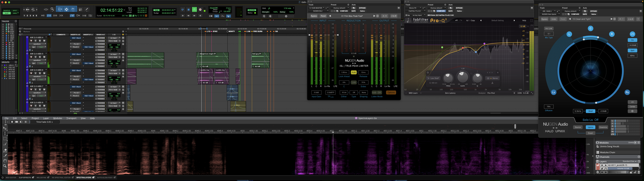Open Halo Upmix settings gear
This screenshot has height=181, width=644.
click(632, 111)
